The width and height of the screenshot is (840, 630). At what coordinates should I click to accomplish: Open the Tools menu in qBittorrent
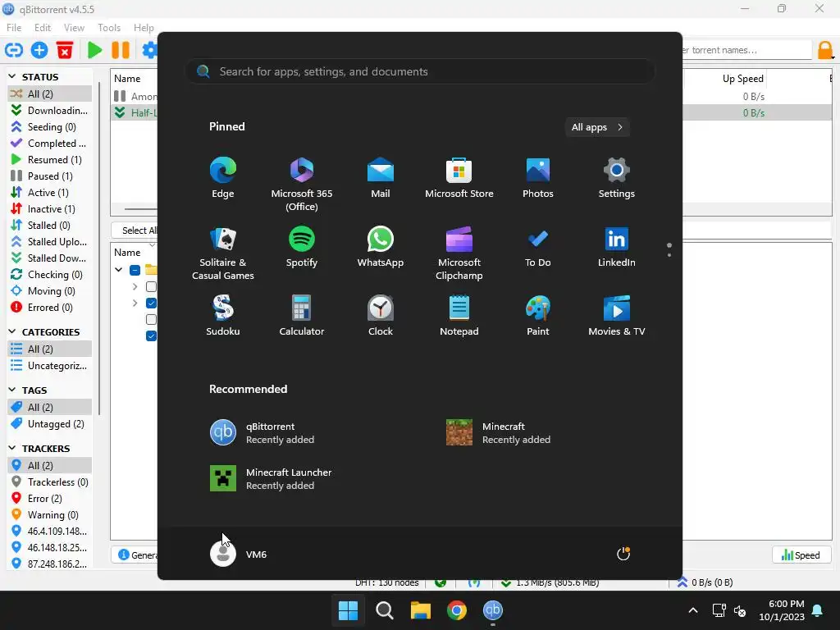[x=109, y=27]
